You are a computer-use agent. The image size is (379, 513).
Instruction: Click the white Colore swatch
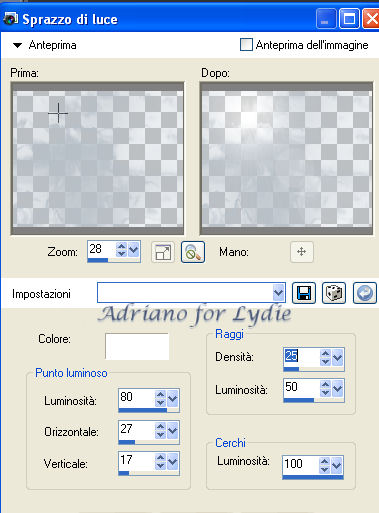point(137,346)
